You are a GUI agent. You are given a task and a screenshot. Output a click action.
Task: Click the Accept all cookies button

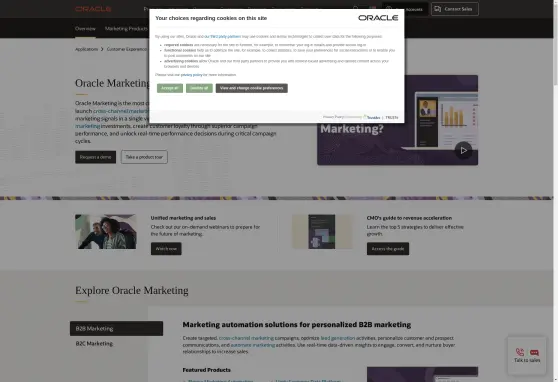tap(170, 88)
